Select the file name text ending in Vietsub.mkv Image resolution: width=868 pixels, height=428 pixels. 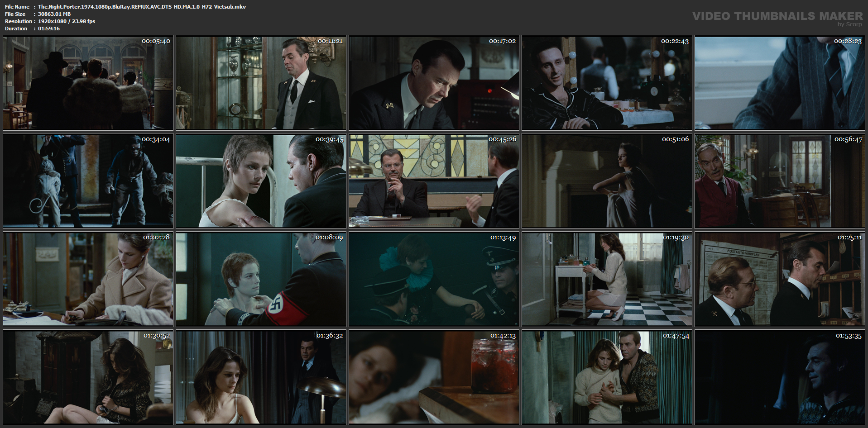[x=142, y=7]
